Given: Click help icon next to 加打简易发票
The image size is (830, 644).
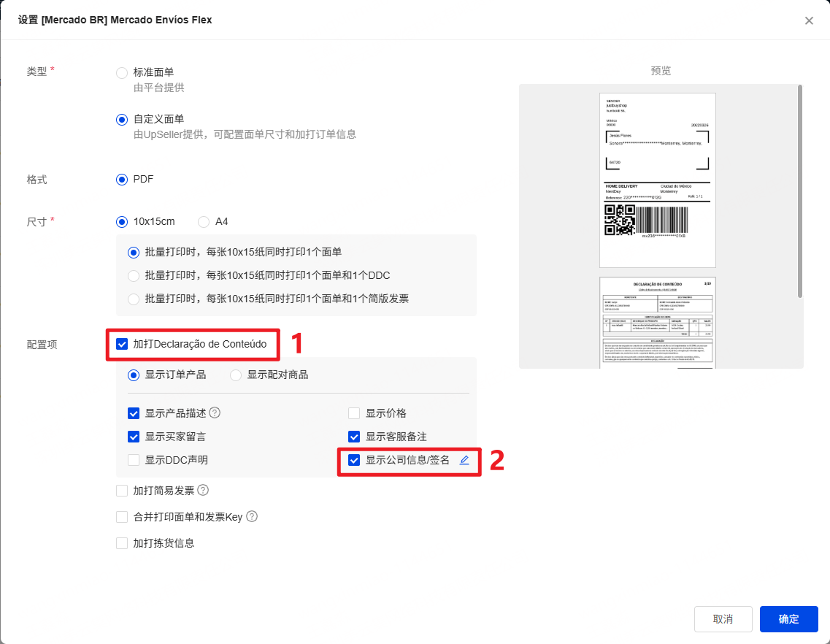Looking at the screenshot, I should (x=203, y=490).
